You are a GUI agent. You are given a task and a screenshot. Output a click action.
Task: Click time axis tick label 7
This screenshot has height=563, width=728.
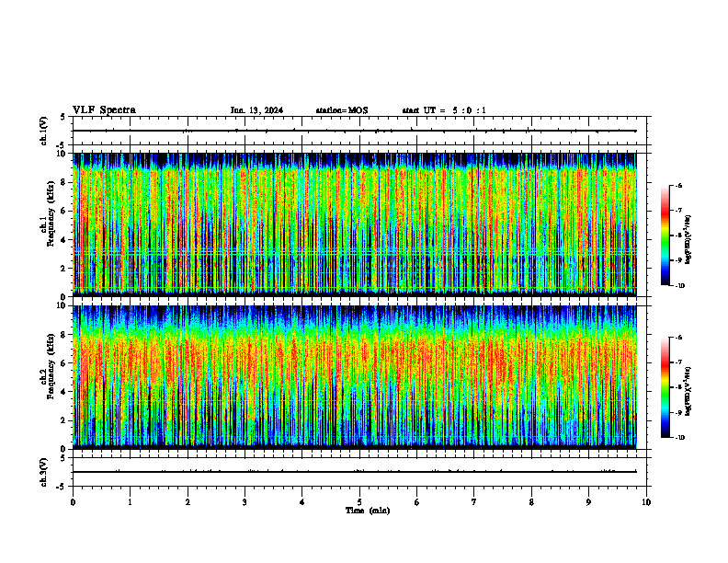click(x=474, y=502)
